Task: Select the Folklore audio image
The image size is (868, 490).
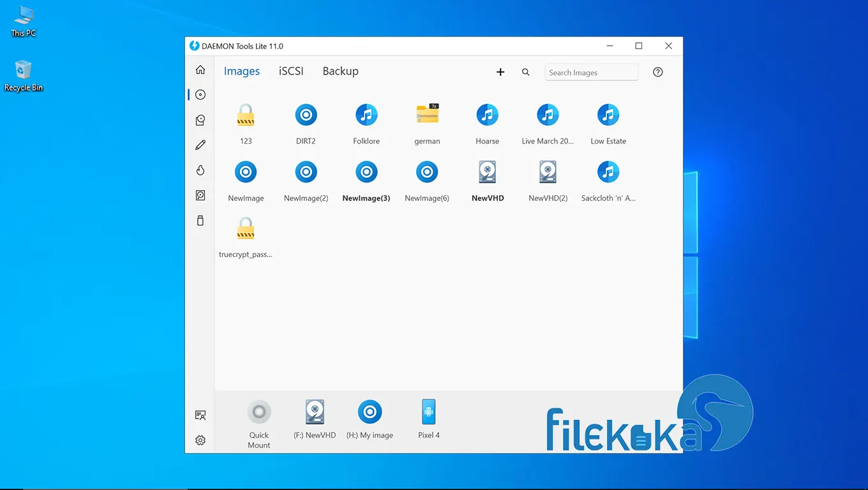Action: tap(366, 115)
